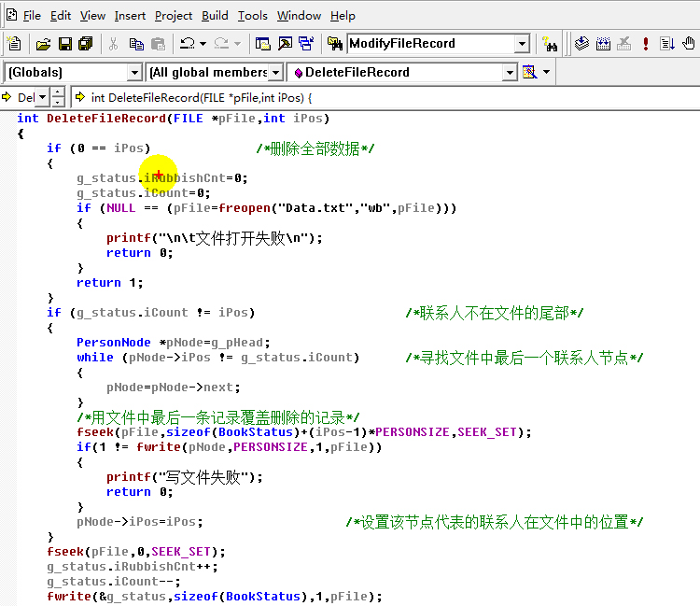Click magenta diamond icon in DeleteFileRecord combo
Viewport: 700px width, 606px height.
pyautogui.click(x=299, y=72)
